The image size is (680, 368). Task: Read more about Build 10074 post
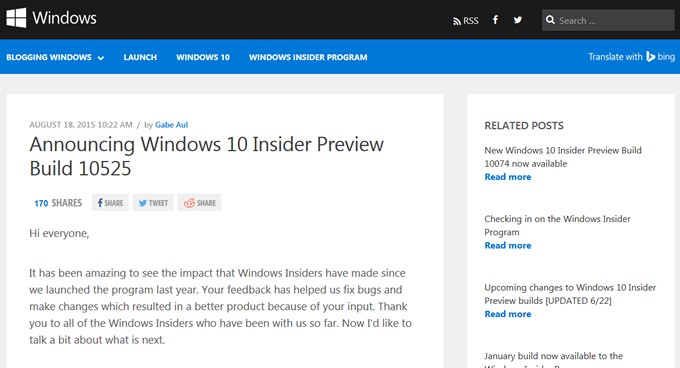pyautogui.click(x=508, y=177)
